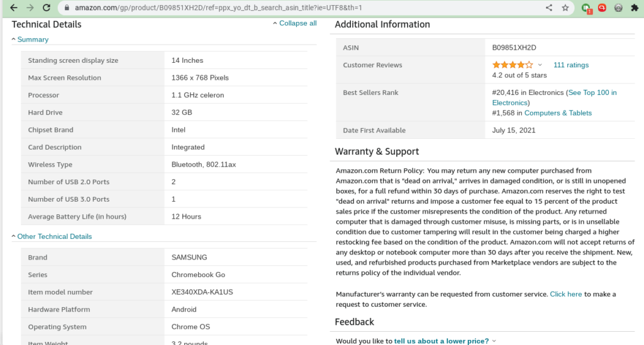Open the gray round extension icon

point(618,8)
